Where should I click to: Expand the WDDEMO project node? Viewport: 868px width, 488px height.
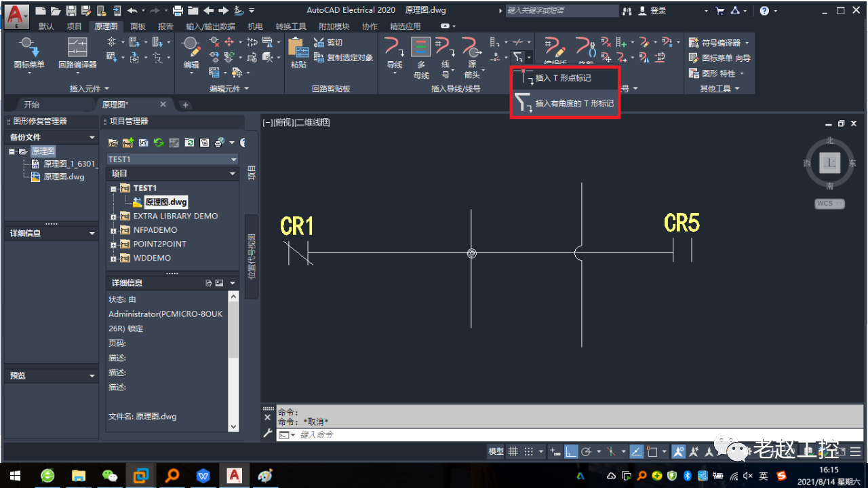pos(113,258)
